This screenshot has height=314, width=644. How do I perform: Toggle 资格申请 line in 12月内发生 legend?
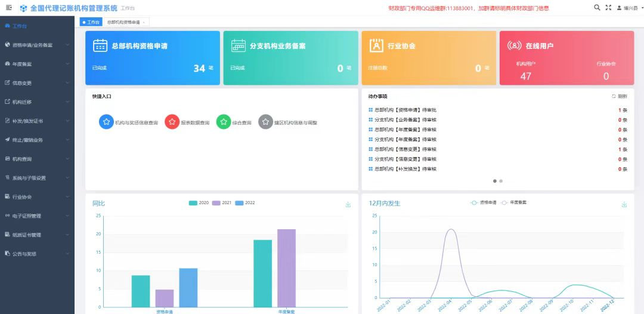[484, 202]
